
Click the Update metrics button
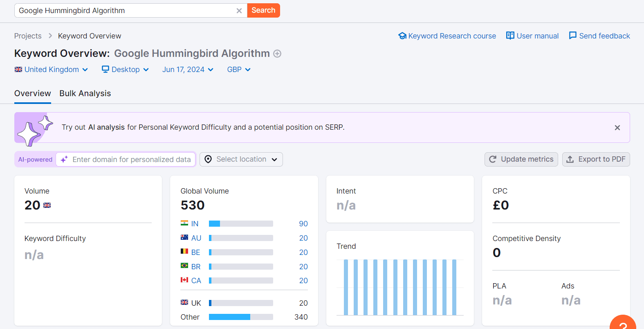point(521,159)
